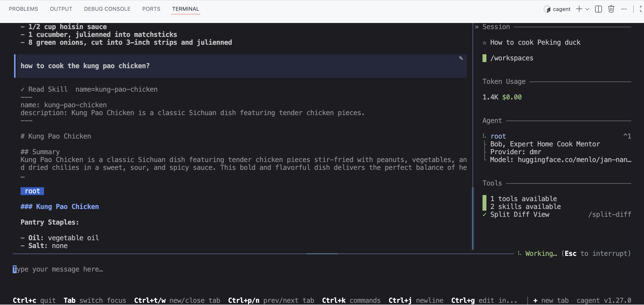Maximize the terminal panel
Image resolution: width=644 pixels, height=305 pixels.
[x=642, y=9]
